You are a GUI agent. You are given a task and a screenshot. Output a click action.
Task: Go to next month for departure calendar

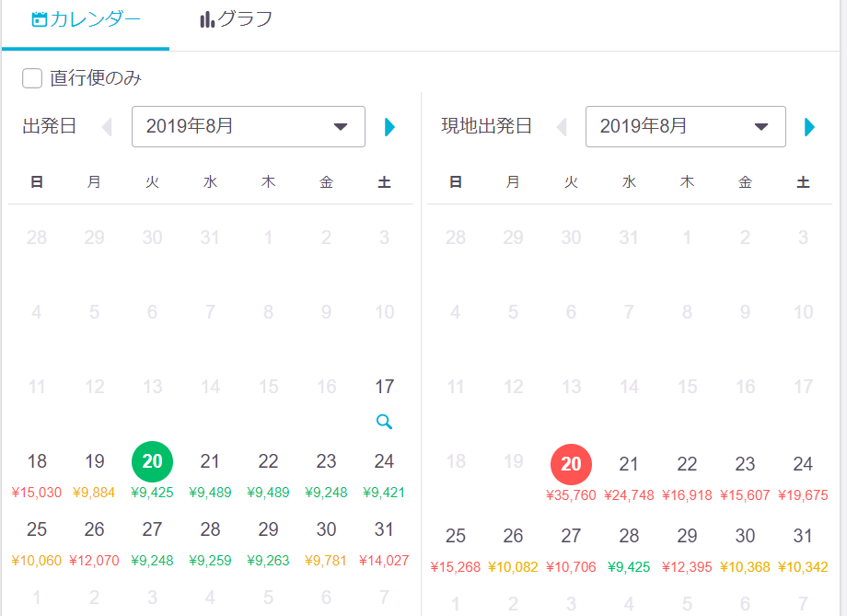pyautogui.click(x=389, y=127)
